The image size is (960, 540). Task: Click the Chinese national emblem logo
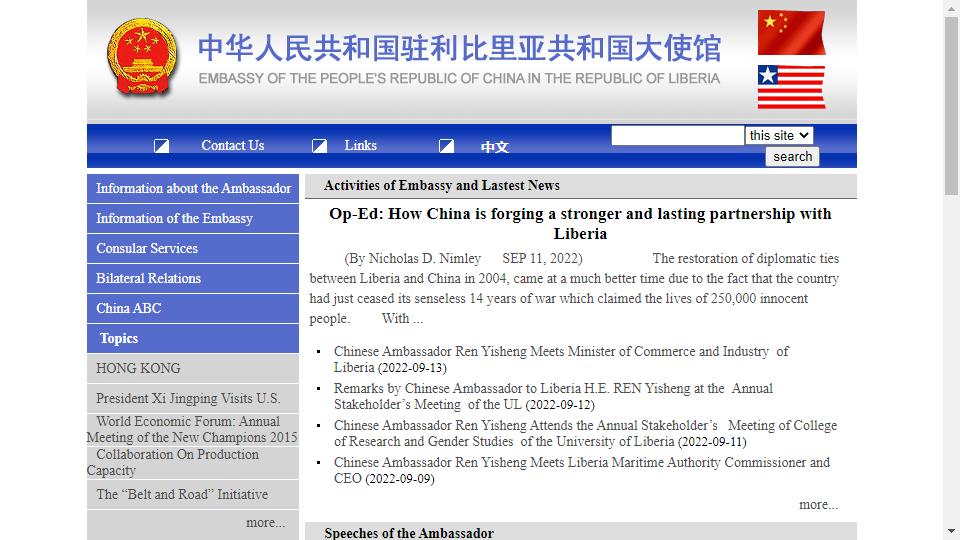tap(142, 56)
